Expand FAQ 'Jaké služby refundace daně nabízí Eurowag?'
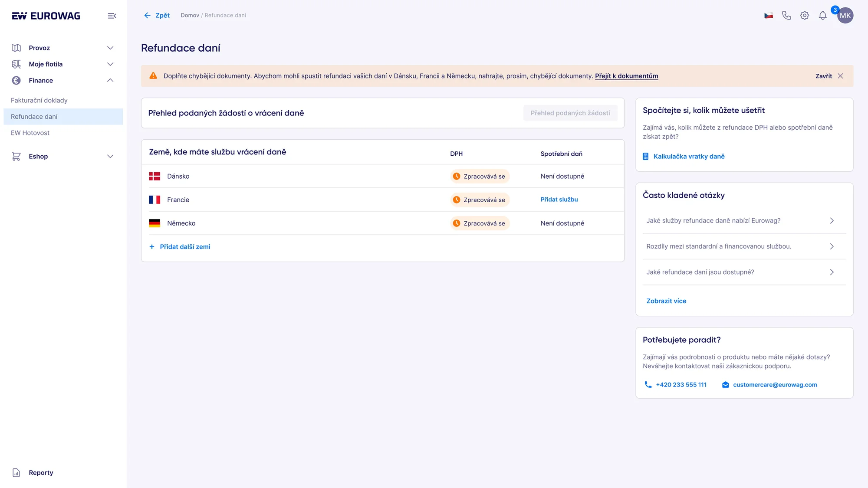 tap(744, 221)
